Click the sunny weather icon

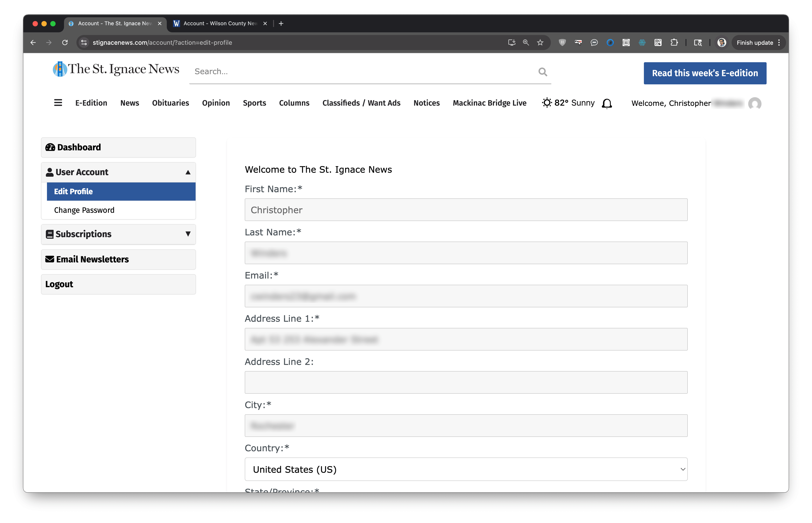point(547,103)
